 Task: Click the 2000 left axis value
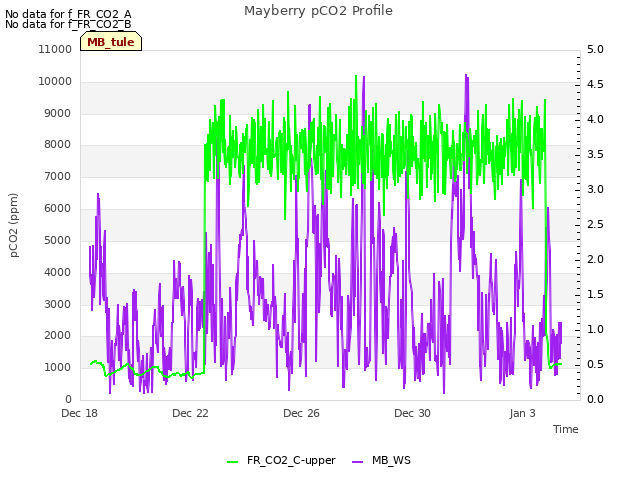pos(58,336)
